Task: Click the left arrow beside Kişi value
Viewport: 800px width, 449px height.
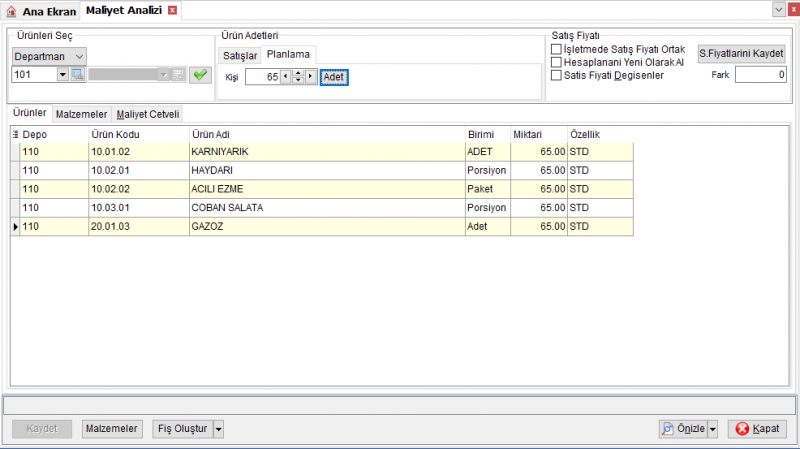Action: 286,77
